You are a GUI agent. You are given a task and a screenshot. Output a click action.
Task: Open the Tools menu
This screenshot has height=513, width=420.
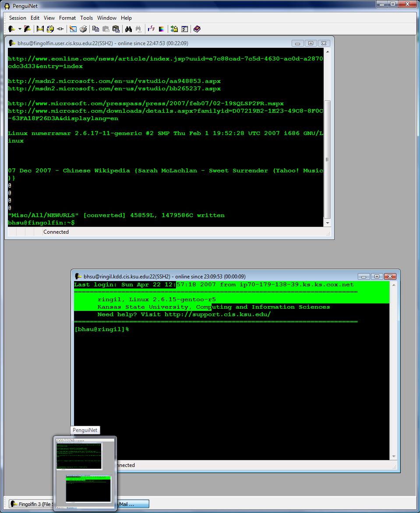(86, 18)
